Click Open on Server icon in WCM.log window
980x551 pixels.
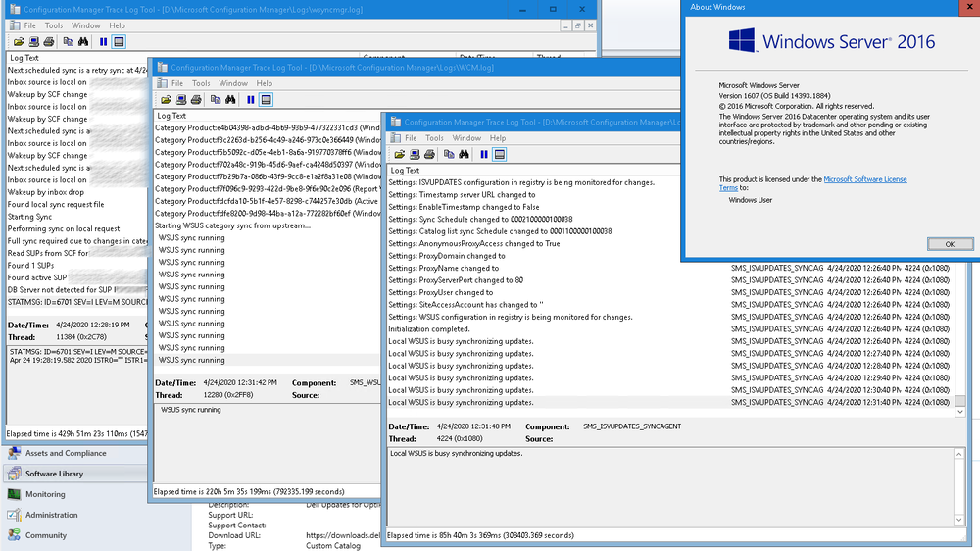pos(181,99)
